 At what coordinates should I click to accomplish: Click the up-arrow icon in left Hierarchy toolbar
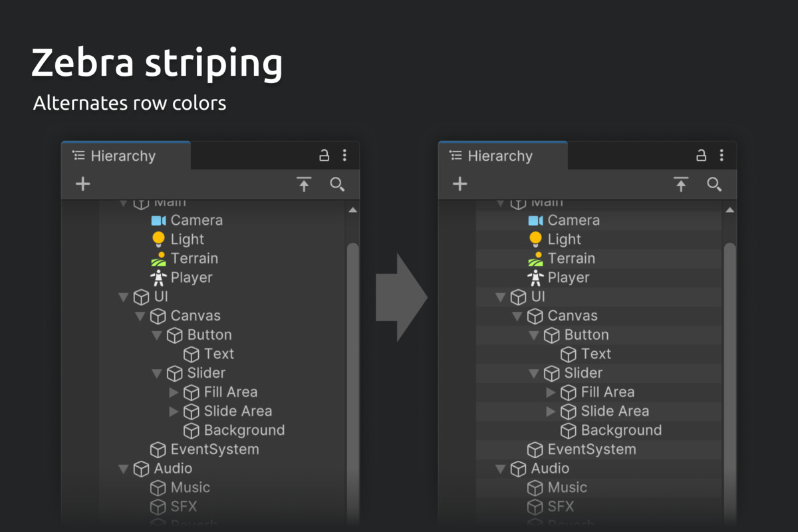pos(304,184)
